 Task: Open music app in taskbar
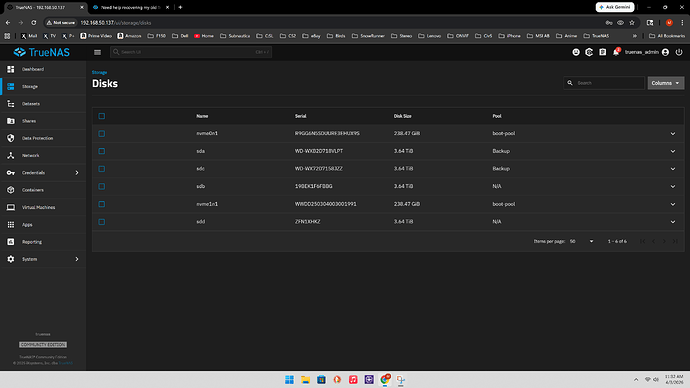pos(353,380)
